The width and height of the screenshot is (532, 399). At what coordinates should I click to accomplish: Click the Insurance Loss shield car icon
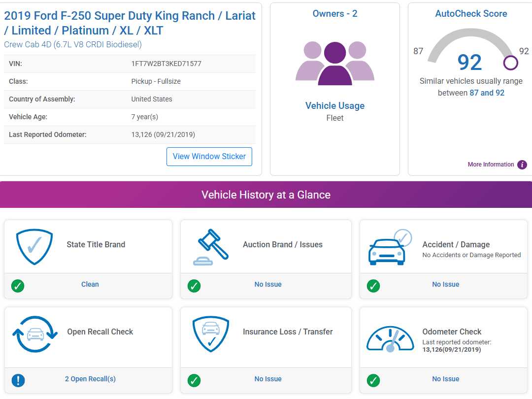point(210,334)
